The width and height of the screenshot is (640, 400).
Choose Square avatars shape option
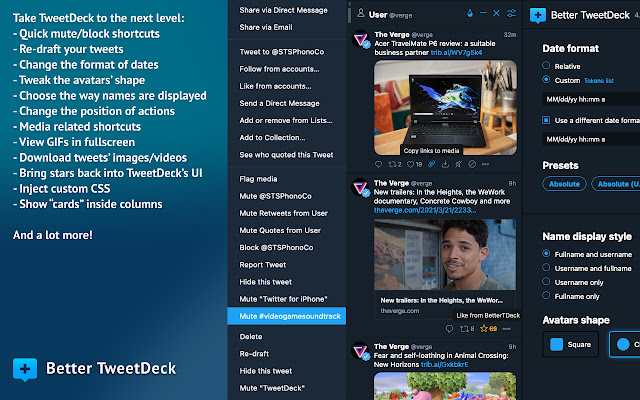(571, 344)
